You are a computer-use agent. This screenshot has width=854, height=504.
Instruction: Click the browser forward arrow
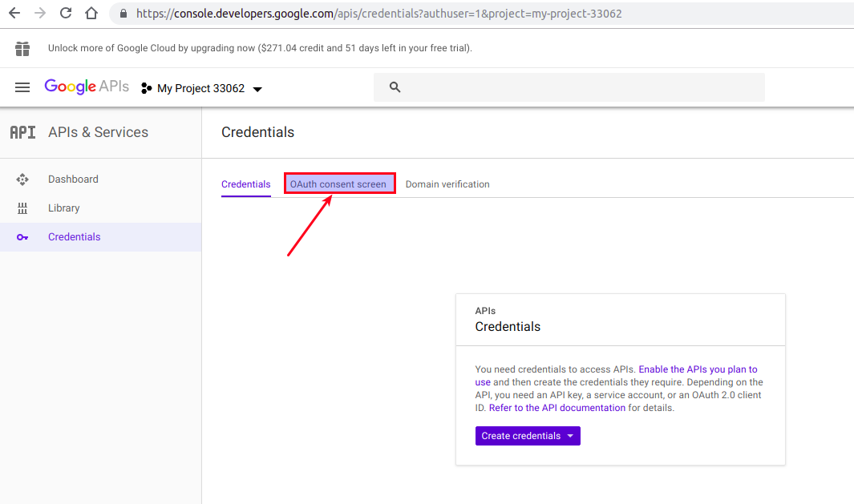pos(40,13)
